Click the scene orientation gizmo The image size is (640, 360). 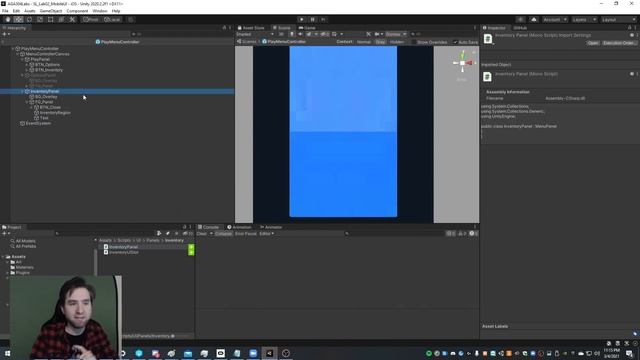click(462, 63)
